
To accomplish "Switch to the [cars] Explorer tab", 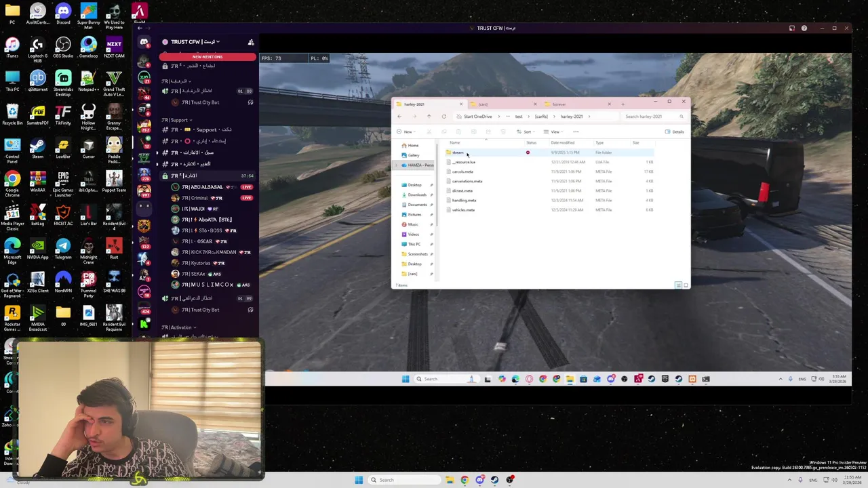I will tap(502, 104).
